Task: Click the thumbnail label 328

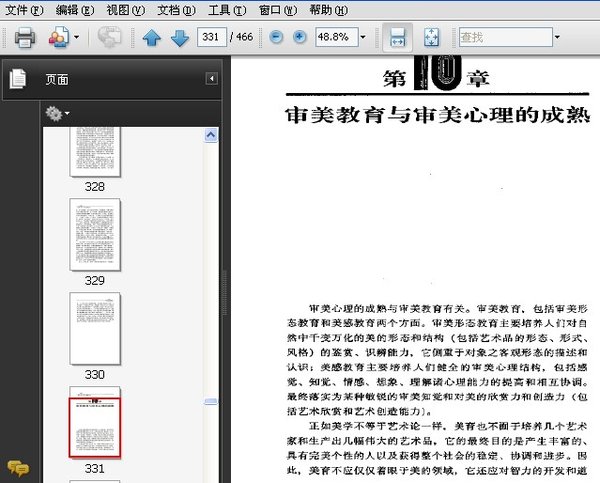Action: pyautogui.click(x=95, y=187)
